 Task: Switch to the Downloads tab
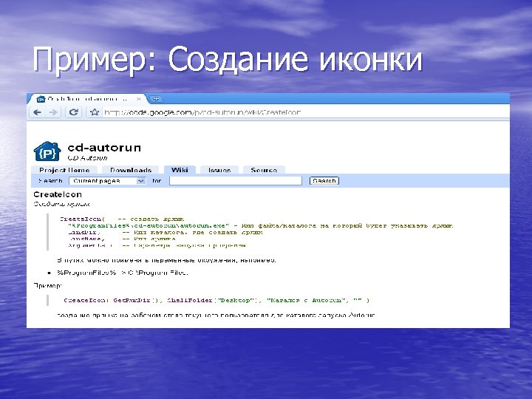click(x=131, y=170)
